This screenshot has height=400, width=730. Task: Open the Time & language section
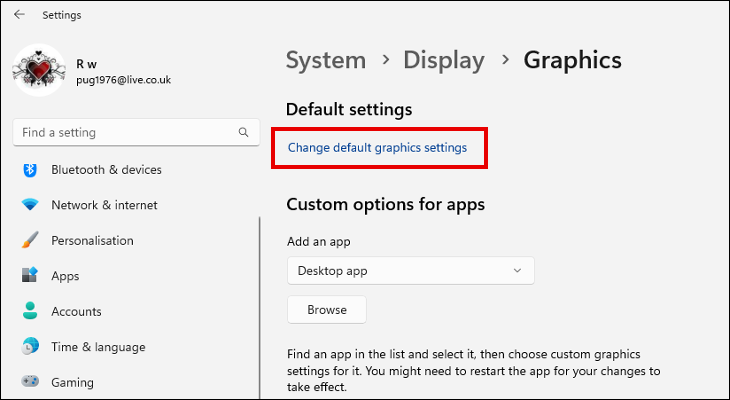click(98, 347)
